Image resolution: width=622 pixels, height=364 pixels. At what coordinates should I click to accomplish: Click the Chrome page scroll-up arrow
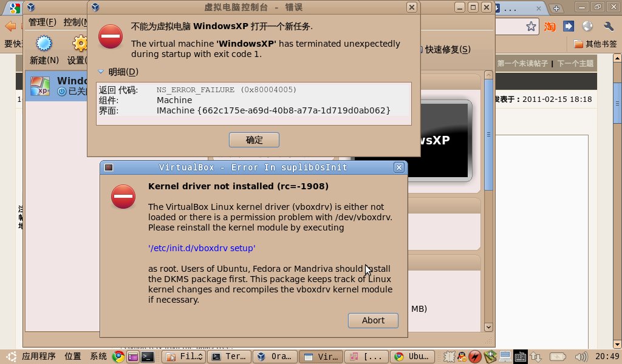pos(617,58)
